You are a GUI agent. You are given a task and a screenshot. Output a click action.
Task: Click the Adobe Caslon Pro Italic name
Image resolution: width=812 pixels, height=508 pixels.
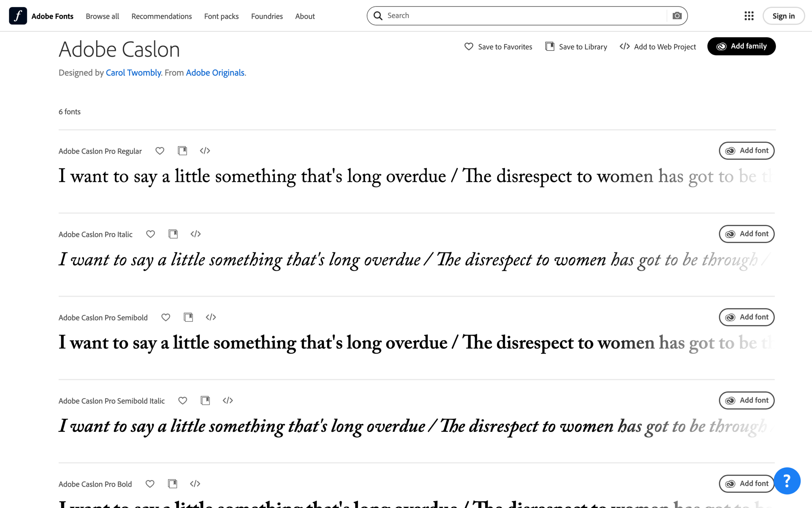(95, 235)
